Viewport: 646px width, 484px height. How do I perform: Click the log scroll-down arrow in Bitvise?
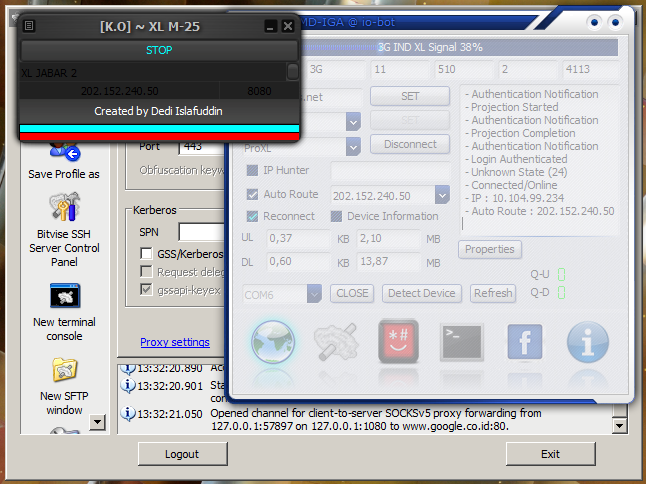pyautogui.click(x=620, y=426)
